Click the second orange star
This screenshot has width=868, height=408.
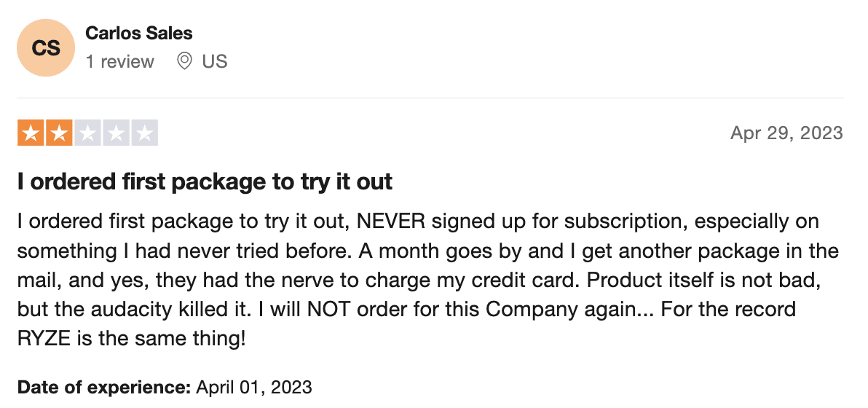(x=59, y=133)
